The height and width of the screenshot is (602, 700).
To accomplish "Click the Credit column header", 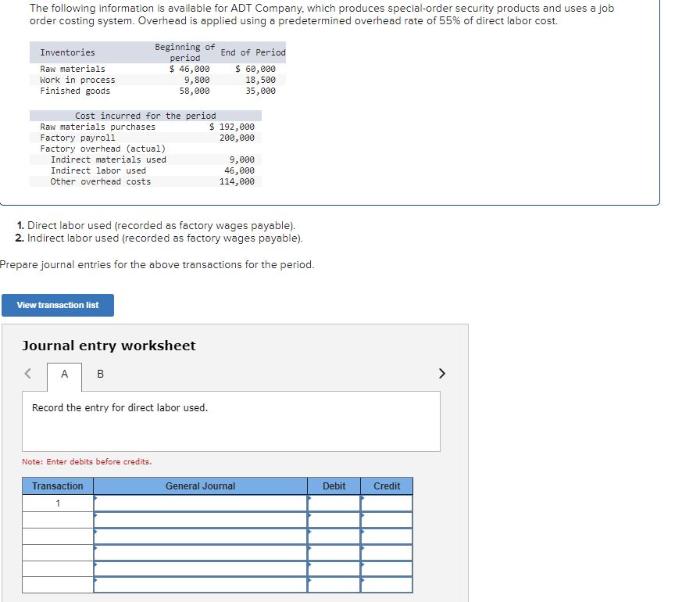I will [x=387, y=486].
